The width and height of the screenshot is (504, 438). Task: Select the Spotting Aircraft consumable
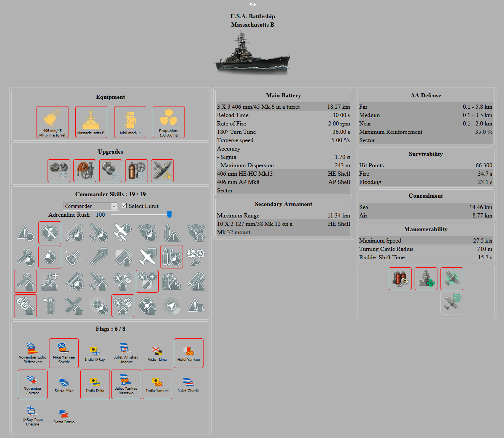point(452,303)
